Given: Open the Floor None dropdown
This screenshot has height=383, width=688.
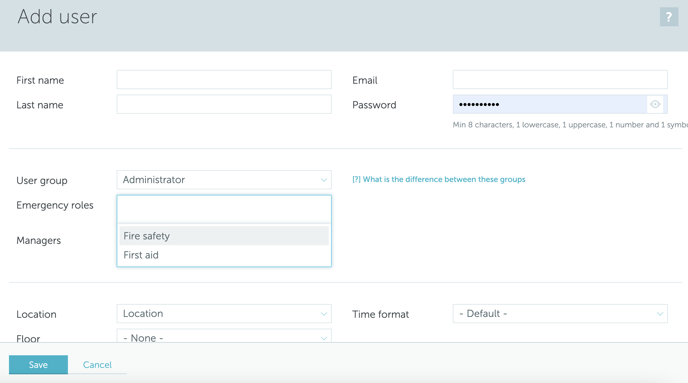Looking at the screenshot, I should 224,336.
